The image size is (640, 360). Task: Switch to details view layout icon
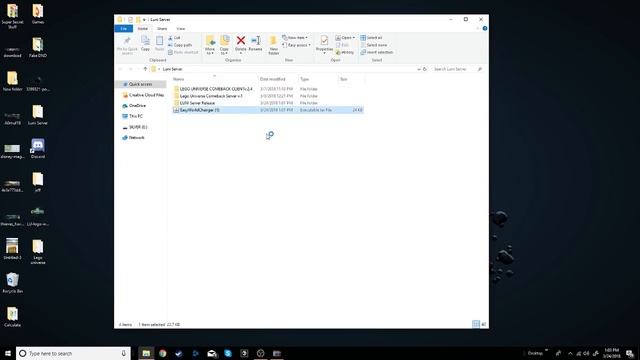tap(476, 324)
